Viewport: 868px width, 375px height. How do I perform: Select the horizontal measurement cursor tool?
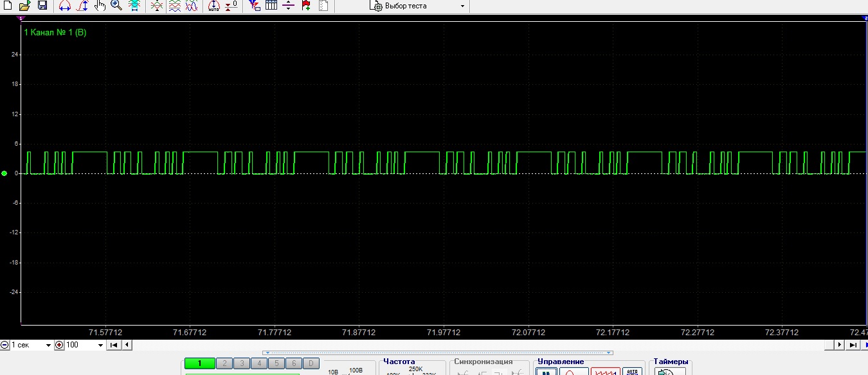coord(64,6)
